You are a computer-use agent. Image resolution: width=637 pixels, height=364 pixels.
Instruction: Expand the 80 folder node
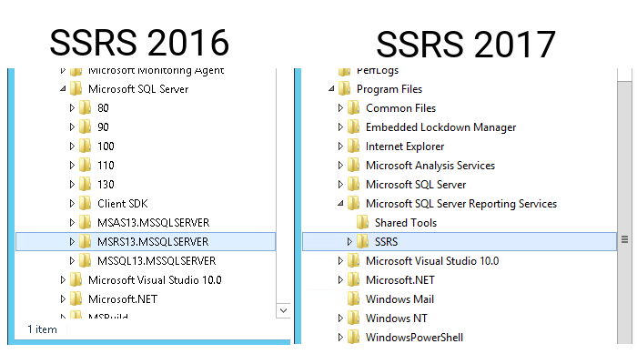pyautogui.click(x=72, y=108)
